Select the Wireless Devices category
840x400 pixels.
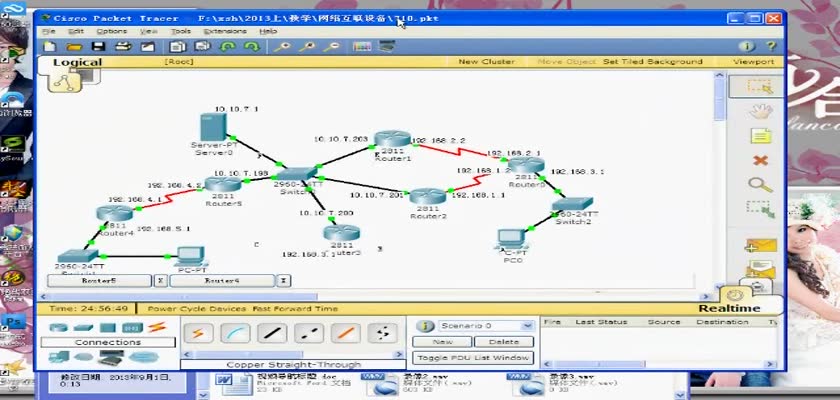(x=132, y=327)
